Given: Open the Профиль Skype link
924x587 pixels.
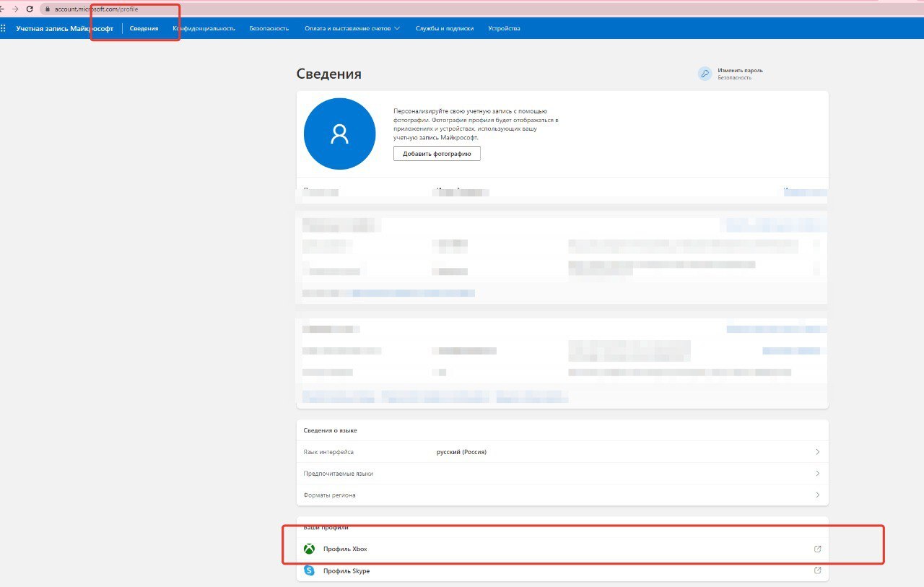Looking at the screenshot, I should (346, 571).
